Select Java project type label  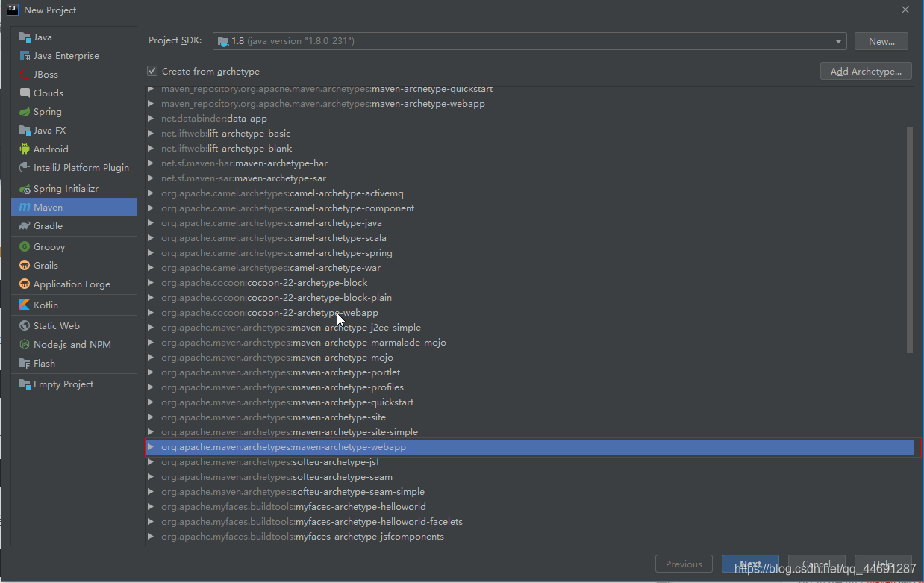click(43, 37)
